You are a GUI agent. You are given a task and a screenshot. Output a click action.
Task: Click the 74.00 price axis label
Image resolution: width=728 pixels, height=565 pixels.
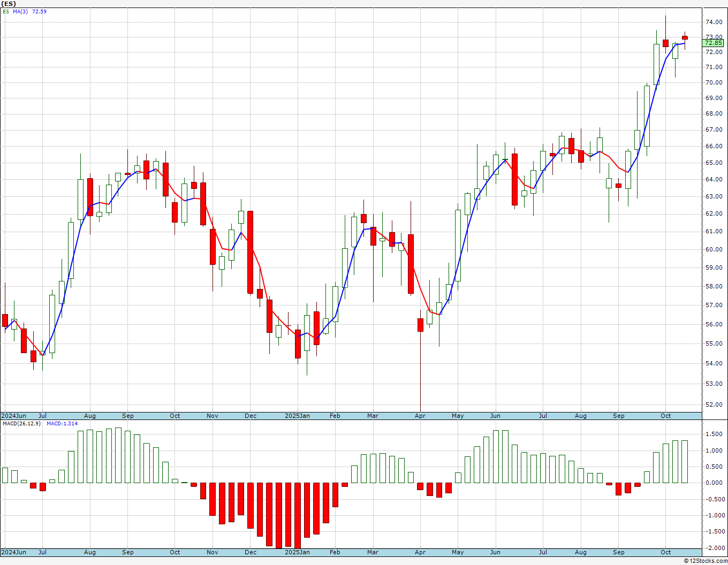[x=714, y=22]
